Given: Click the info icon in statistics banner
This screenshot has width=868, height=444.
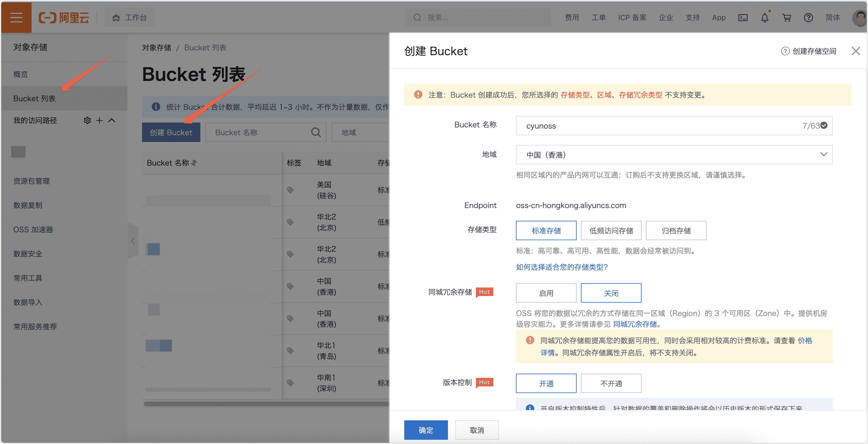Looking at the screenshot, I should point(156,107).
